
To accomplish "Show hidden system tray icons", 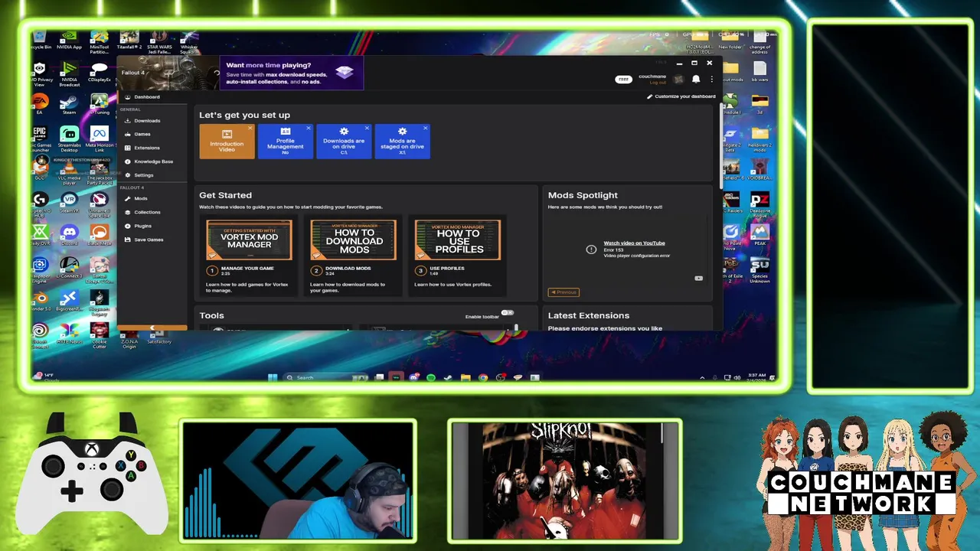I will click(x=702, y=377).
